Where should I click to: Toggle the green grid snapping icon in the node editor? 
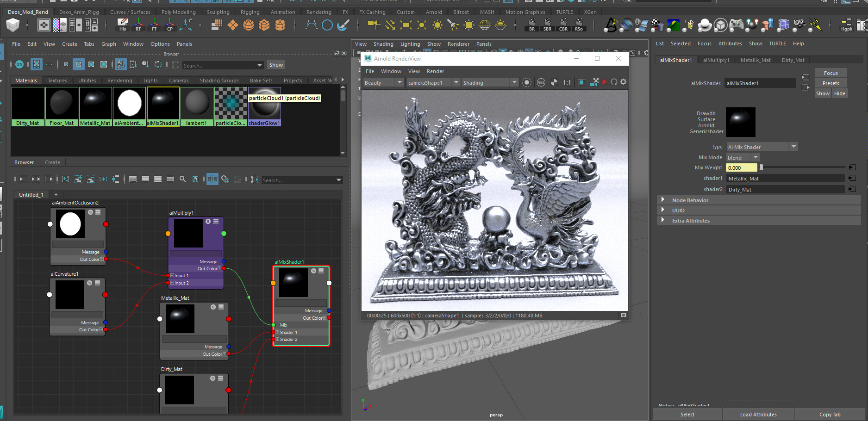pyautogui.click(x=212, y=180)
